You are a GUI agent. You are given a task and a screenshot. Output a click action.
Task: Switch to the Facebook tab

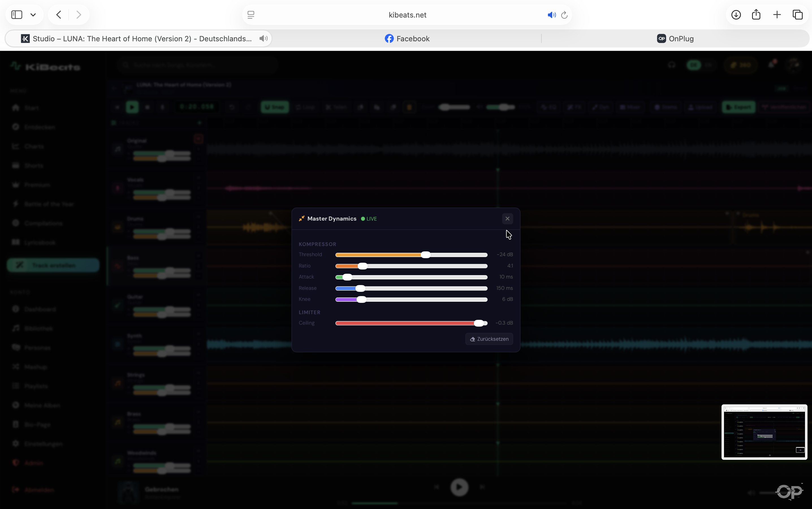coord(407,39)
